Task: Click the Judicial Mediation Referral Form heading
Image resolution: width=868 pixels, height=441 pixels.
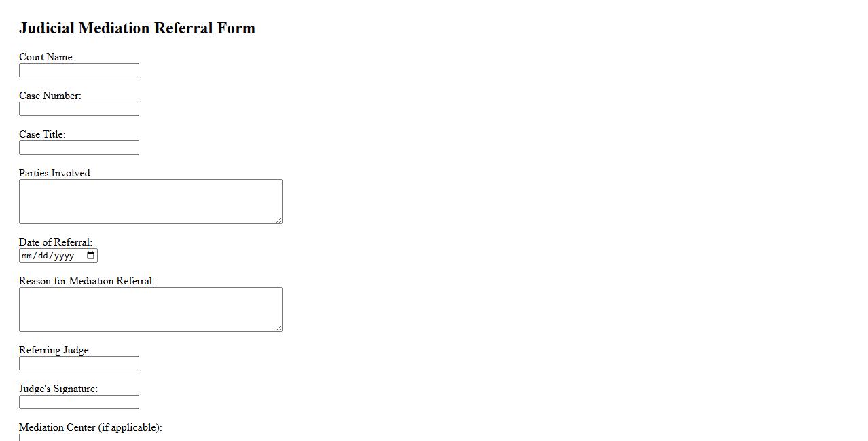Action: click(x=137, y=28)
